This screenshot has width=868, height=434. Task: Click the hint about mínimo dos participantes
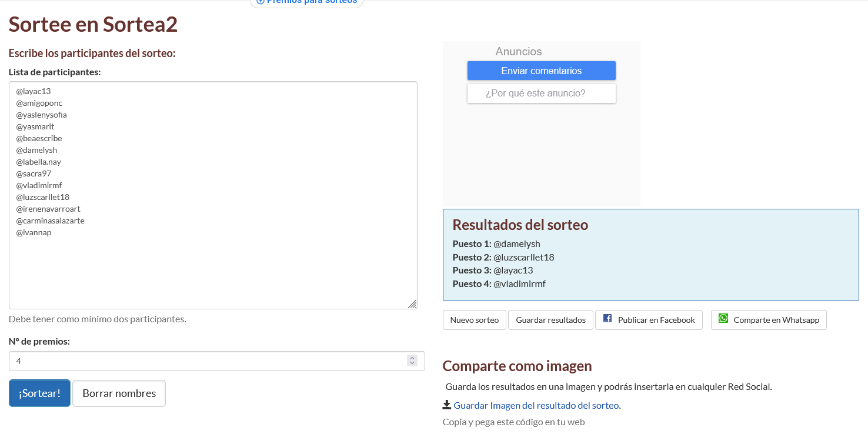point(98,319)
